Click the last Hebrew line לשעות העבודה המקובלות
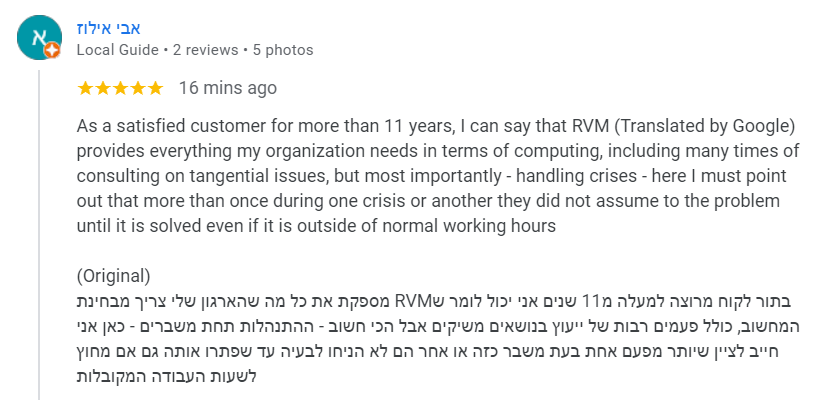 167,376
